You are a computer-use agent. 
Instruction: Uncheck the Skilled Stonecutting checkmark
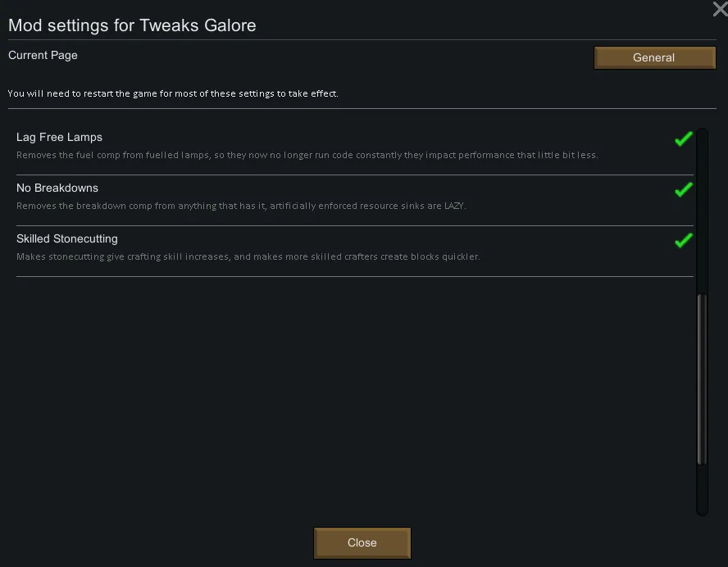[x=683, y=241]
